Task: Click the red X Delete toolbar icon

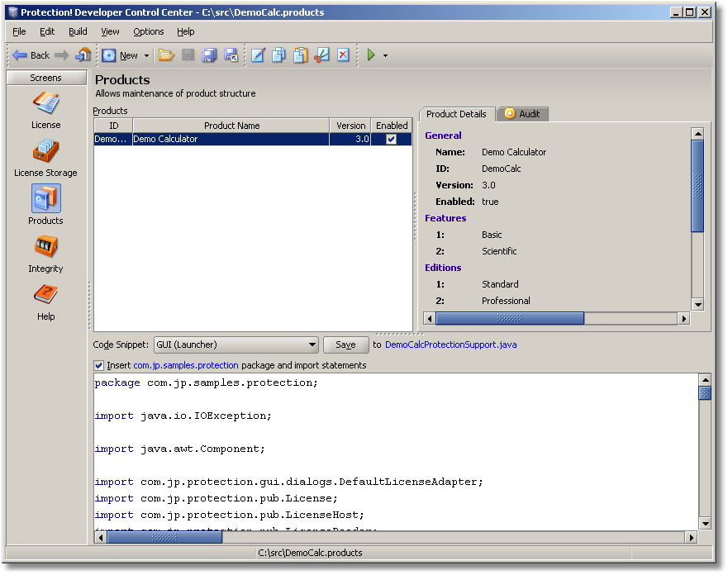Action: click(343, 55)
